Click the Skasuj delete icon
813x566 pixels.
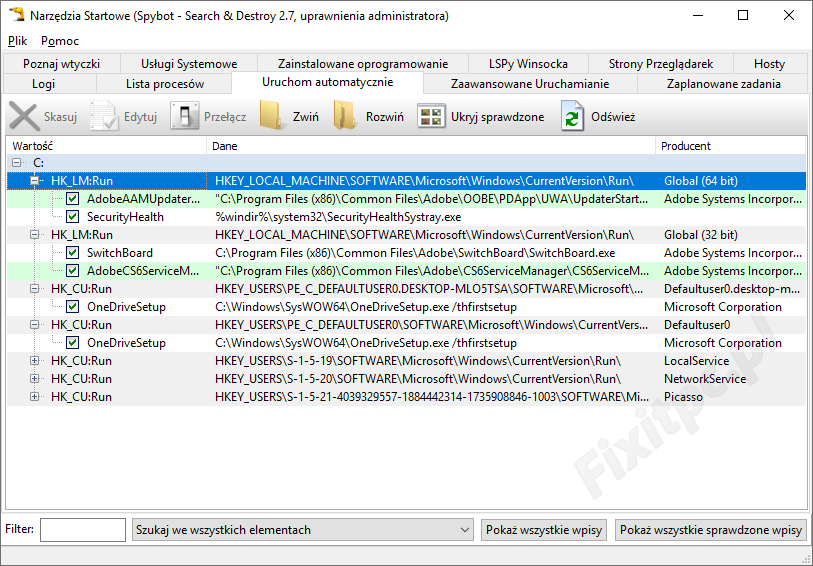(24, 117)
